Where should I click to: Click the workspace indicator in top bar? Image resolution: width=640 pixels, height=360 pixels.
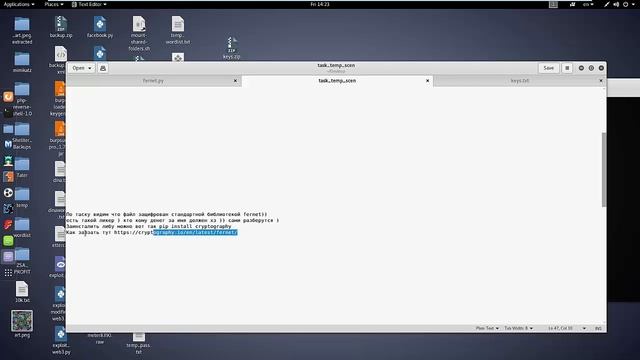pyautogui.click(x=553, y=4)
